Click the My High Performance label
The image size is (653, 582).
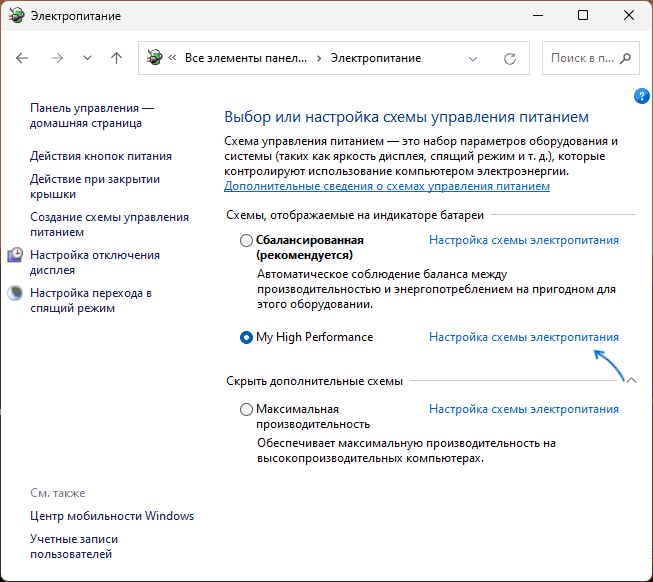coord(314,337)
